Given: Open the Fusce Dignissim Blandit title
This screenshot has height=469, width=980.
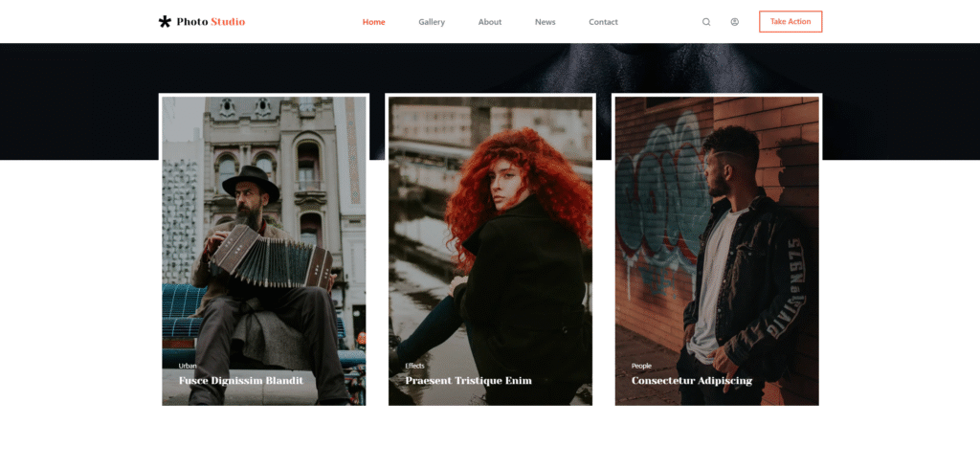Looking at the screenshot, I should 240,381.
